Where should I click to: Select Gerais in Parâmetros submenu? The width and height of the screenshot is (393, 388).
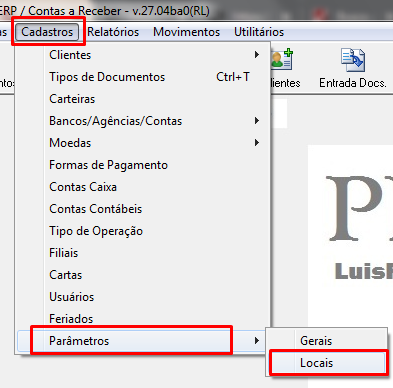(x=327, y=341)
